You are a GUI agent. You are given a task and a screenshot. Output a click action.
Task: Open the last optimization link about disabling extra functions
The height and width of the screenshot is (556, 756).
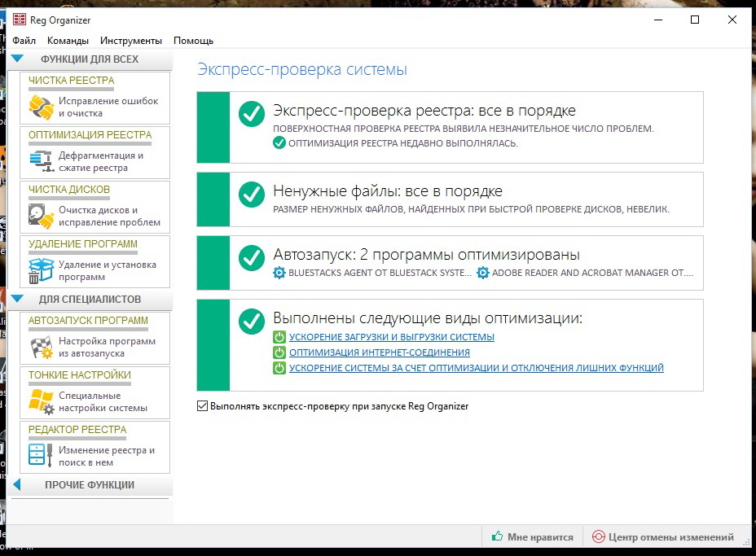pyautogui.click(x=476, y=368)
